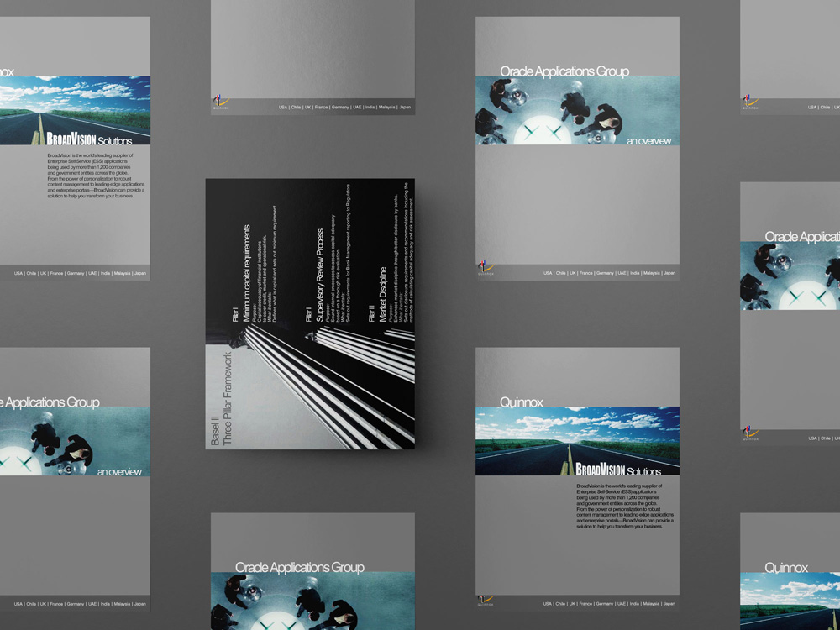
Task: Open meeting photo on fully visible Oracle brochure
Action: (x=577, y=109)
